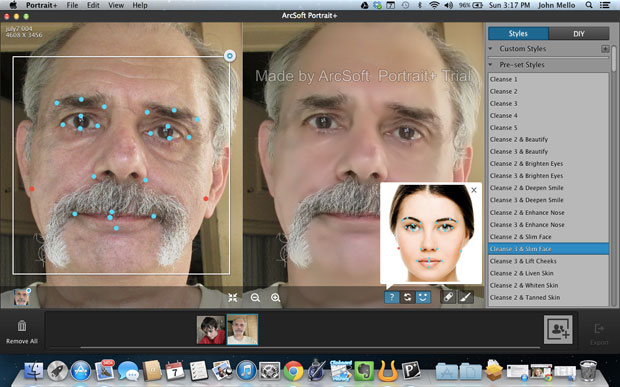Collapse the Custom Styles section
Screen dimensions: 620x387
tap(491, 49)
